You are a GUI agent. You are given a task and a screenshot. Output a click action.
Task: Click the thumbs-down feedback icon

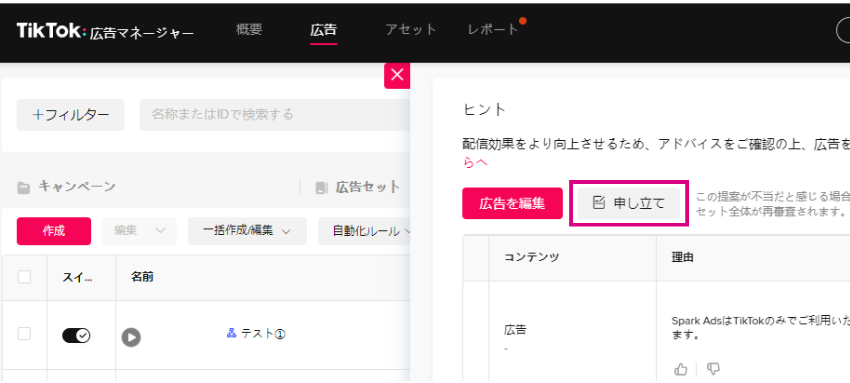(713, 369)
